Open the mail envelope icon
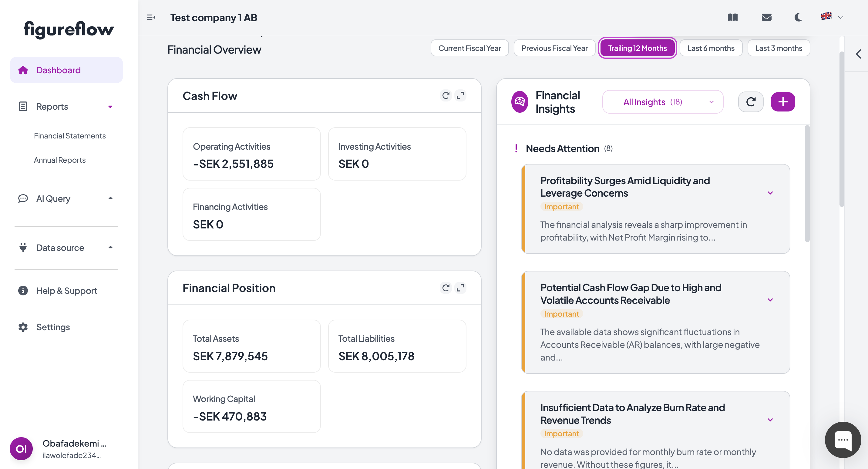This screenshot has width=868, height=469. [767, 17]
